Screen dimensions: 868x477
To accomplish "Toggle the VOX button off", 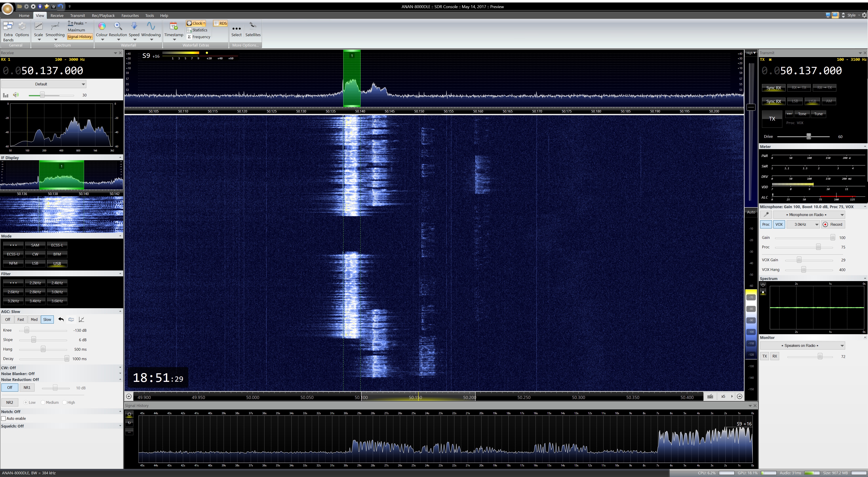I will pos(779,224).
